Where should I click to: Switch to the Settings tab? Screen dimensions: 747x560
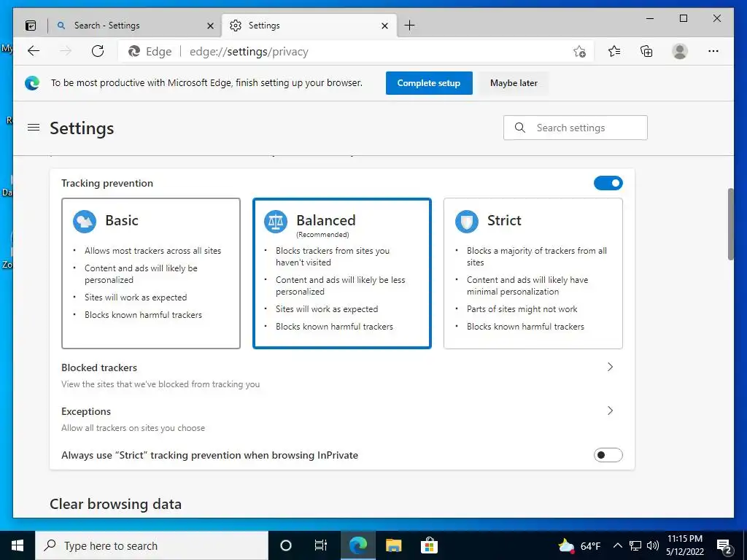click(309, 26)
